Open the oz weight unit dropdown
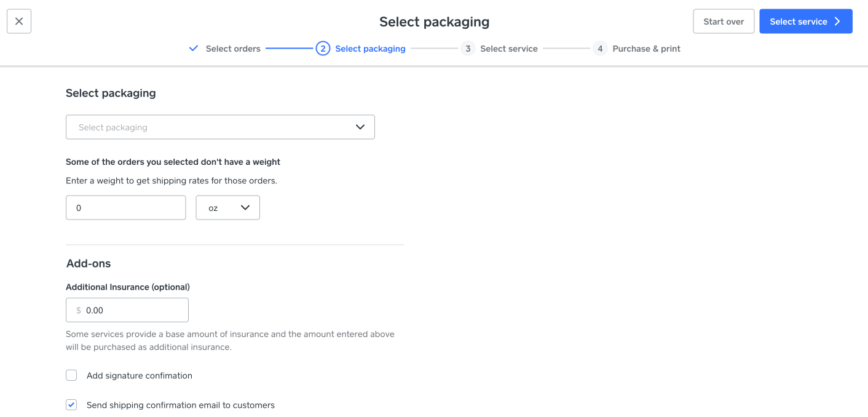 click(227, 208)
